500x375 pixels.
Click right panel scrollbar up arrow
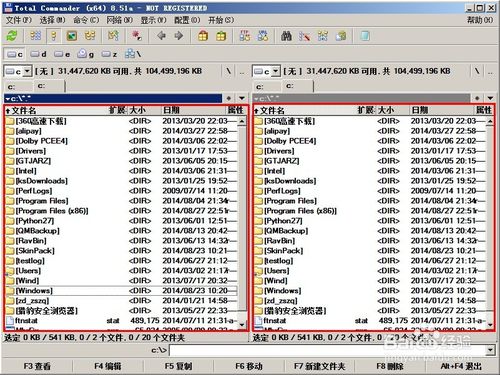490,122
